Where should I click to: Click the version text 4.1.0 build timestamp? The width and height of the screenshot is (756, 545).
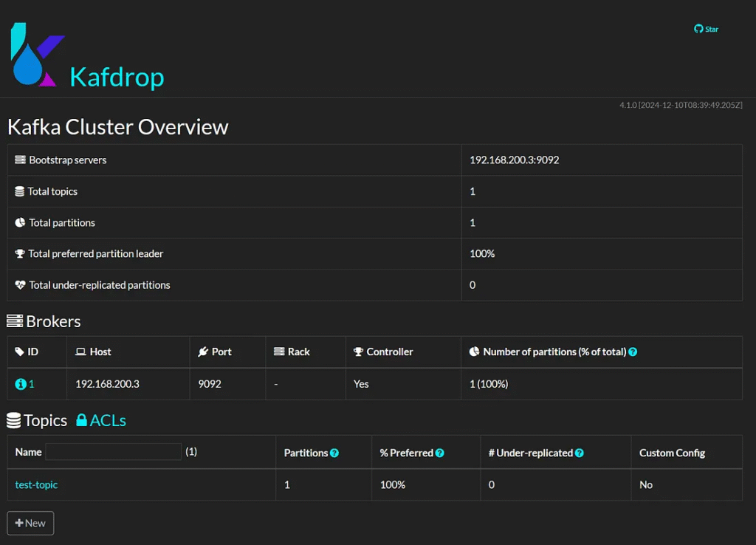681,105
